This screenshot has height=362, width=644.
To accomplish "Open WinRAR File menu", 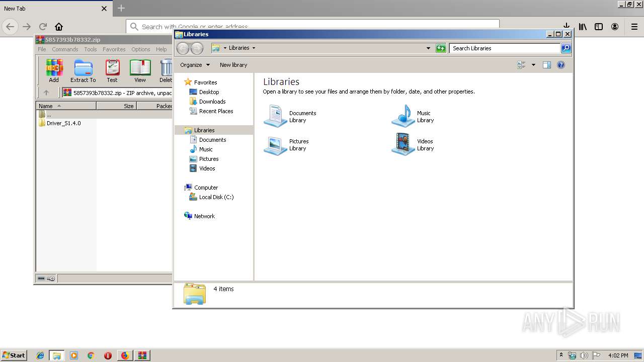I will pyautogui.click(x=42, y=49).
